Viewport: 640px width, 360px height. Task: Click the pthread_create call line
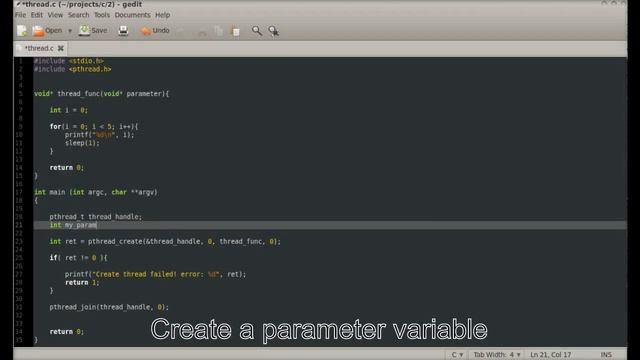pos(165,242)
